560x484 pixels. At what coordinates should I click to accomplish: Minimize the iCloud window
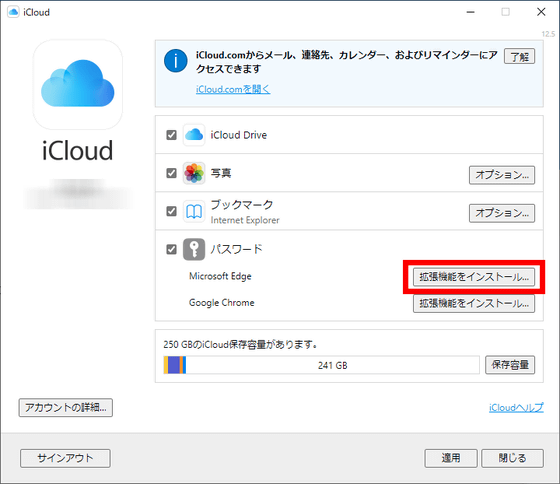click(471, 12)
